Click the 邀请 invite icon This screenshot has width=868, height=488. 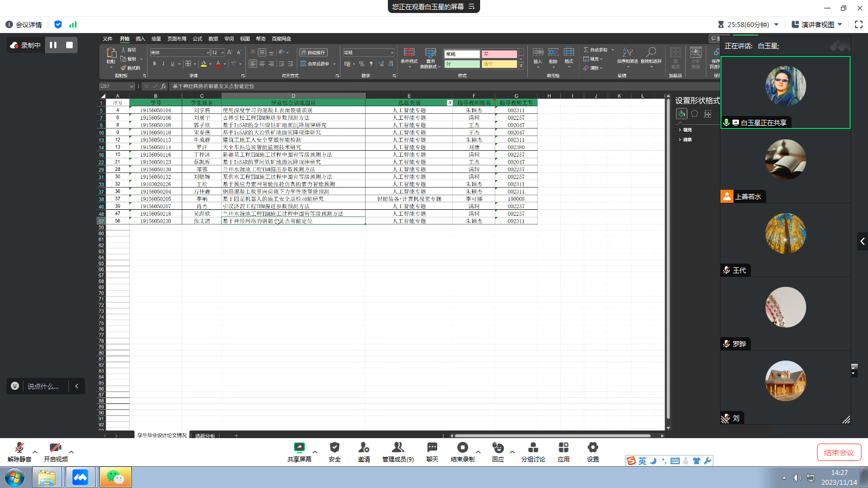(x=363, y=451)
